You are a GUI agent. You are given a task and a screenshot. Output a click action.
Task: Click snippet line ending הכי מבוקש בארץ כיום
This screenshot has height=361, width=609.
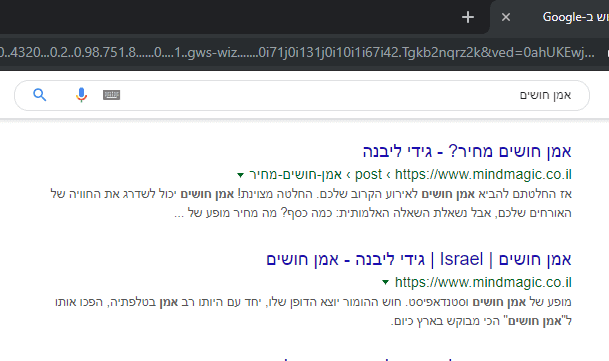pos(481,321)
